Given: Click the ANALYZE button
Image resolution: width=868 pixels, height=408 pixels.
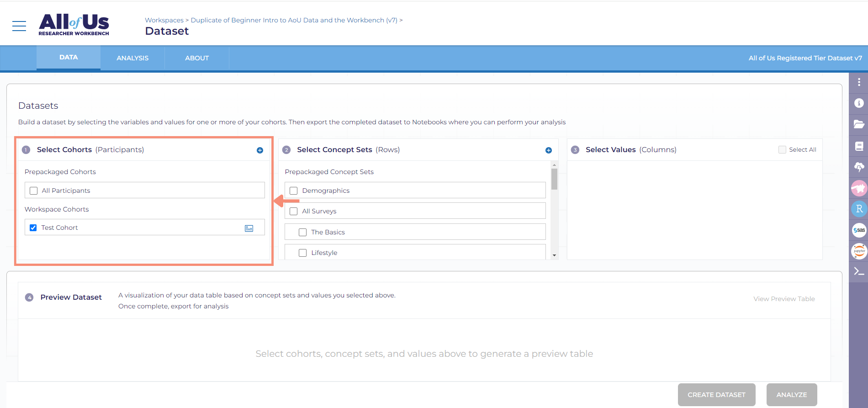Looking at the screenshot, I should pos(792,395).
